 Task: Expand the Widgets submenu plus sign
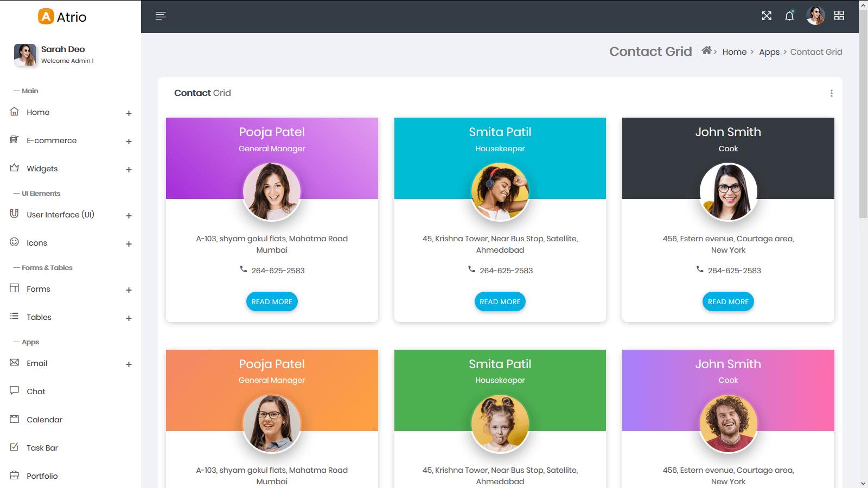[x=129, y=170]
